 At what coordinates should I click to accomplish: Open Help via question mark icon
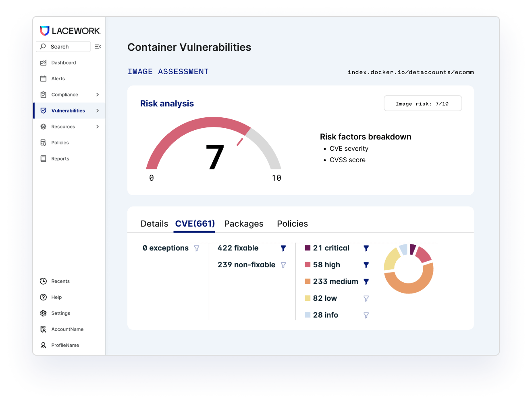[44, 298]
